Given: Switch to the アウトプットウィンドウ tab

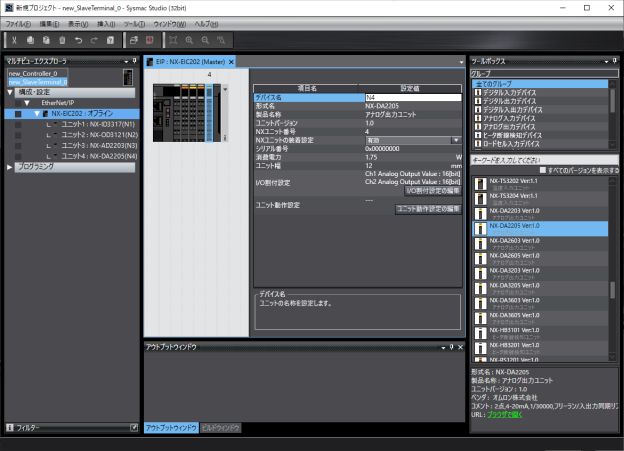Looking at the screenshot, I should point(171,428).
